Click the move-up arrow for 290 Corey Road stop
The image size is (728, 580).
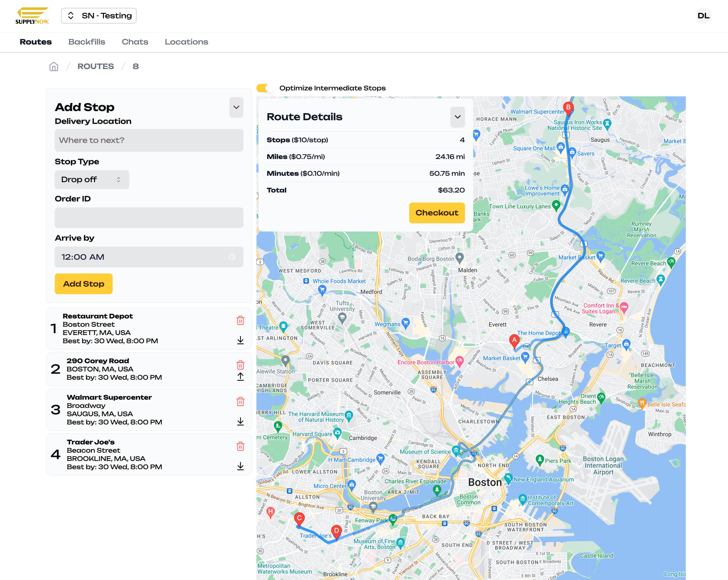(x=239, y=376)
